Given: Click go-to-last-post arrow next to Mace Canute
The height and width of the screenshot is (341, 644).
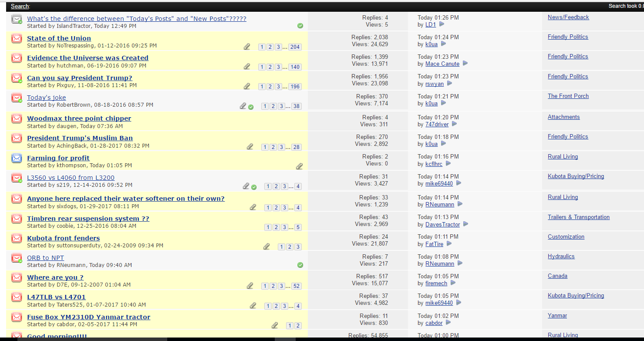Looking at the screenshot, I should pos(465,64).
